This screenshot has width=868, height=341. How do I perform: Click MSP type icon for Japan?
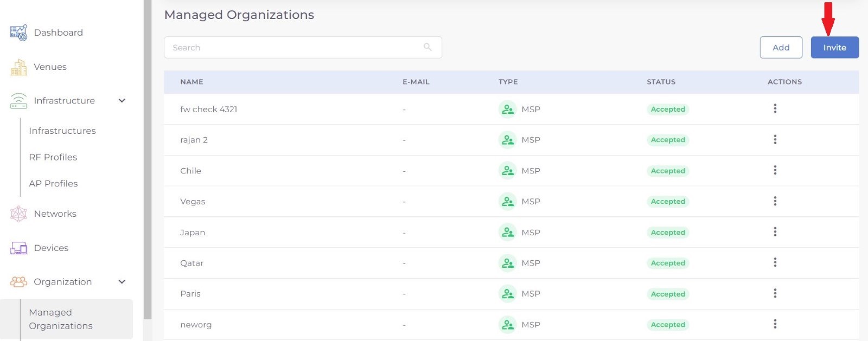click(x=507, y=232)
